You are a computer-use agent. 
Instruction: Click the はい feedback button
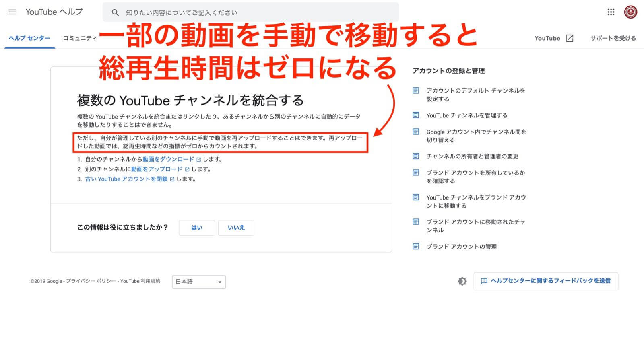197,228
